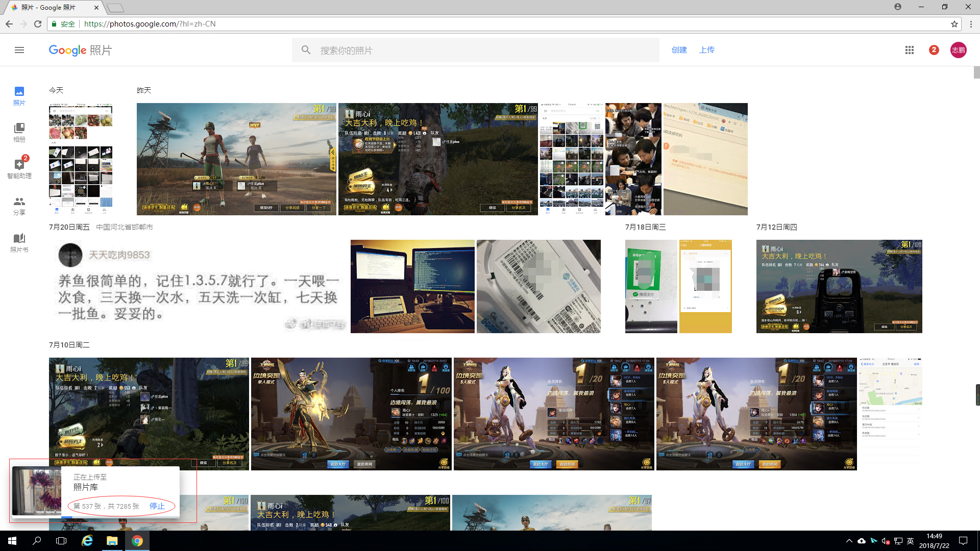Open the 相册 albums sidebar tab
This screenshot has width=980, height=551.
pos(19,133)
